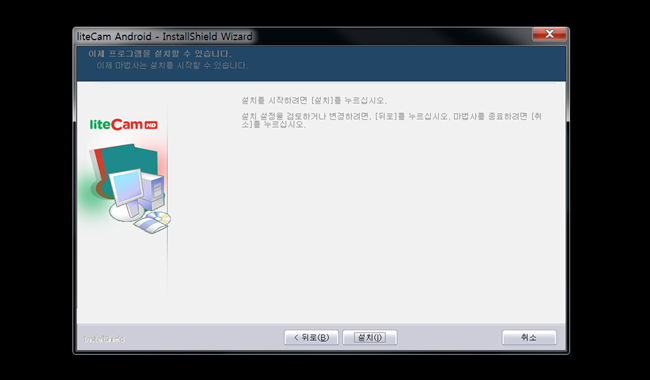Select the heading text 이제 프로그램을 설치할 수 있습니다.

tap(160, 54)
